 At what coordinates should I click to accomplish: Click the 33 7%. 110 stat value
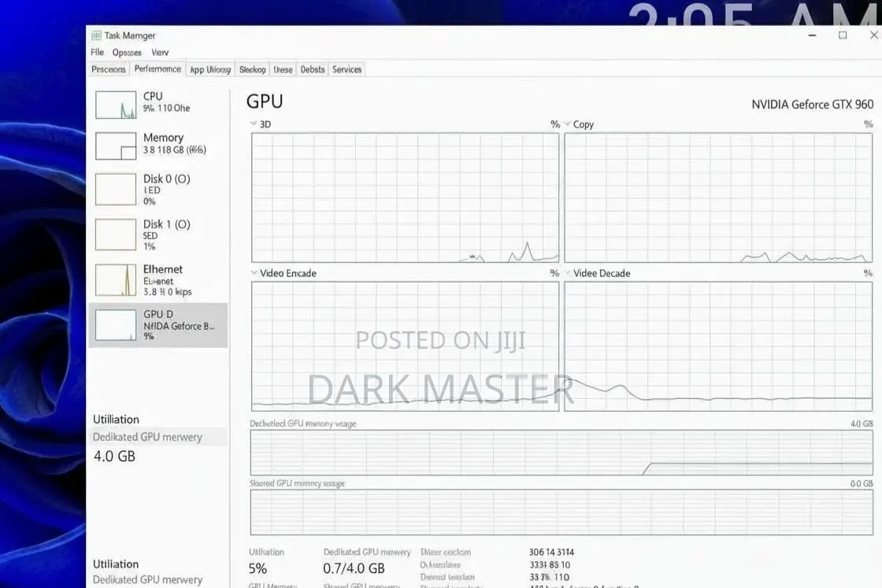549,577
